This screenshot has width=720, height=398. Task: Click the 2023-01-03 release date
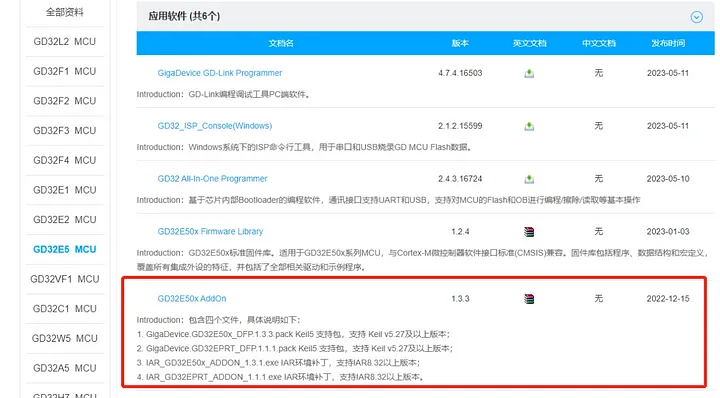(x=668, y=231)
